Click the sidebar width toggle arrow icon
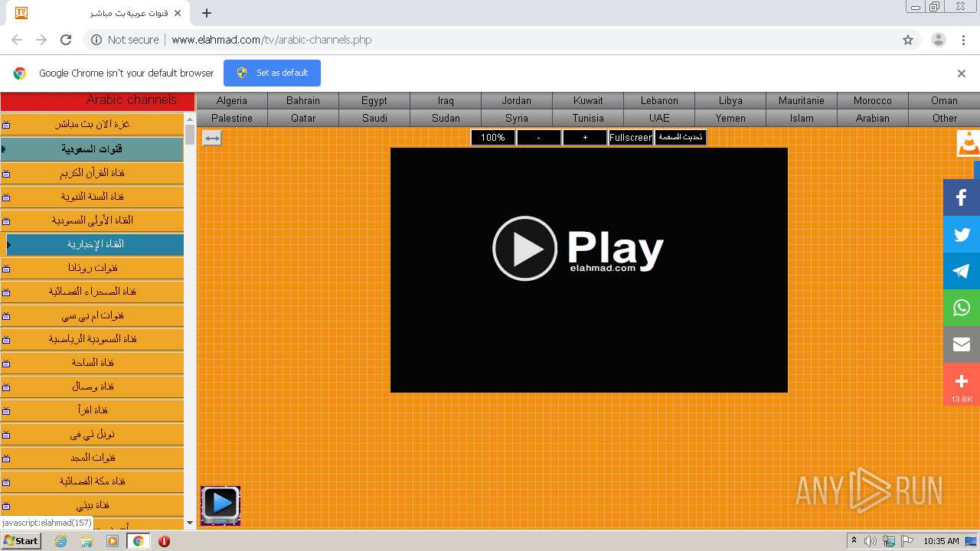The height and width of the screenshot is (551, 980). (212, 138)
